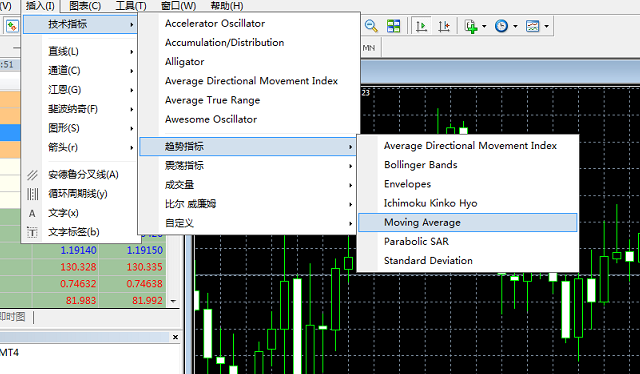Expand the 成交量 submenu
Screen dimensions: 640x374
[x=248, y=185]
